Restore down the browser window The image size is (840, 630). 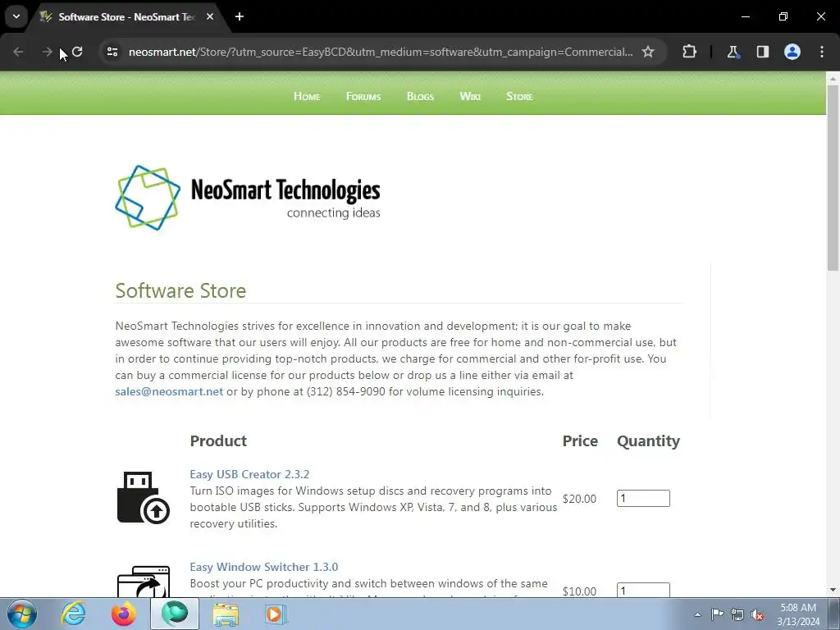pos(783,16)
